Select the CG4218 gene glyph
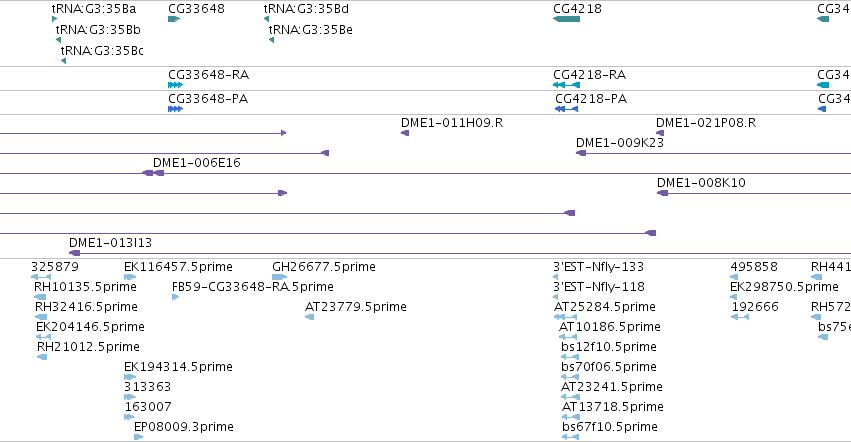 566,19
